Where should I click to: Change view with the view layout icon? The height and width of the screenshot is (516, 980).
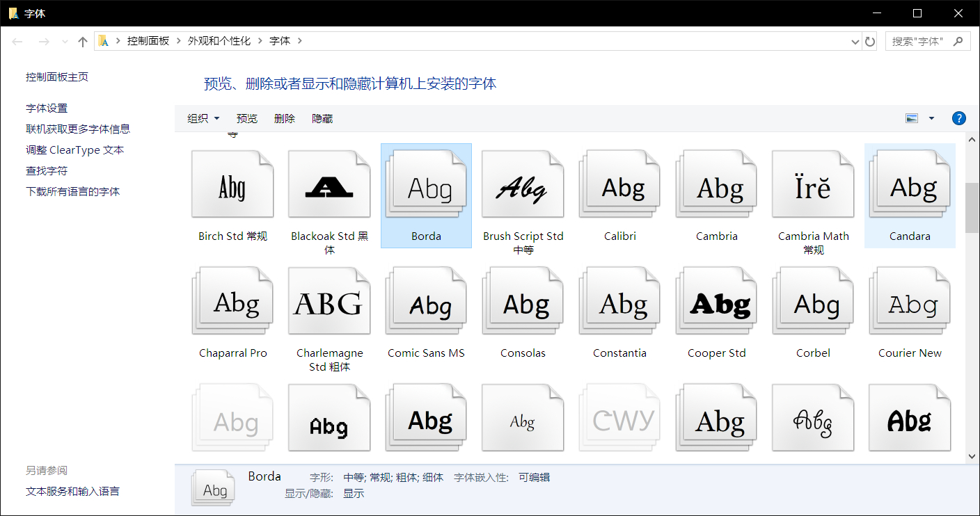tap(912, 118)
